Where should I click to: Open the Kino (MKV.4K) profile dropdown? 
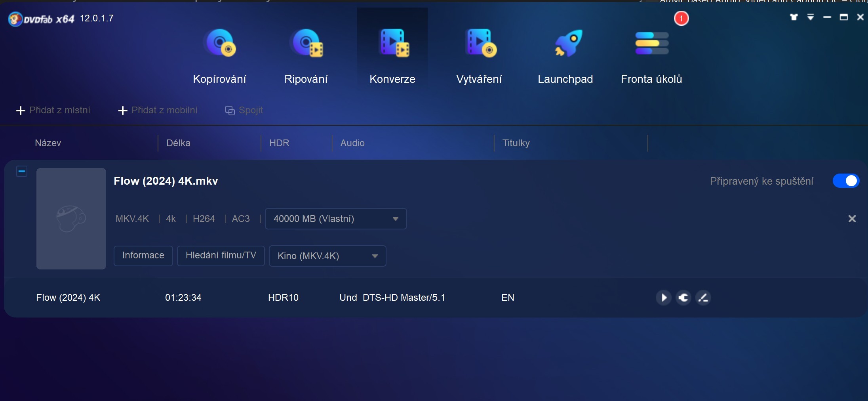pos(327,256)
